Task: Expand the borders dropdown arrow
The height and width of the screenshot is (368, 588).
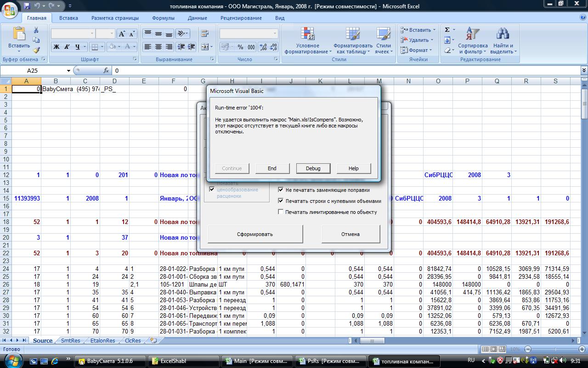Action: [x=102, y=47]
